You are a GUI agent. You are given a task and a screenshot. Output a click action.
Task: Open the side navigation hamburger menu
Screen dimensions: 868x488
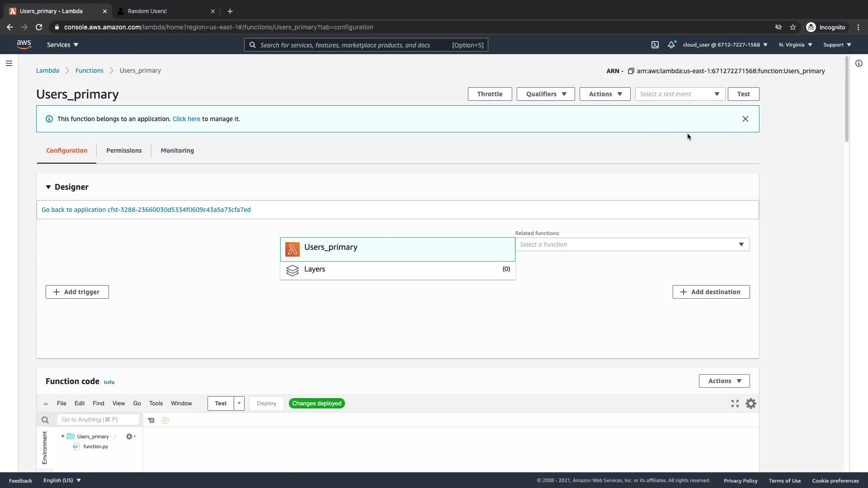(9, 63)
